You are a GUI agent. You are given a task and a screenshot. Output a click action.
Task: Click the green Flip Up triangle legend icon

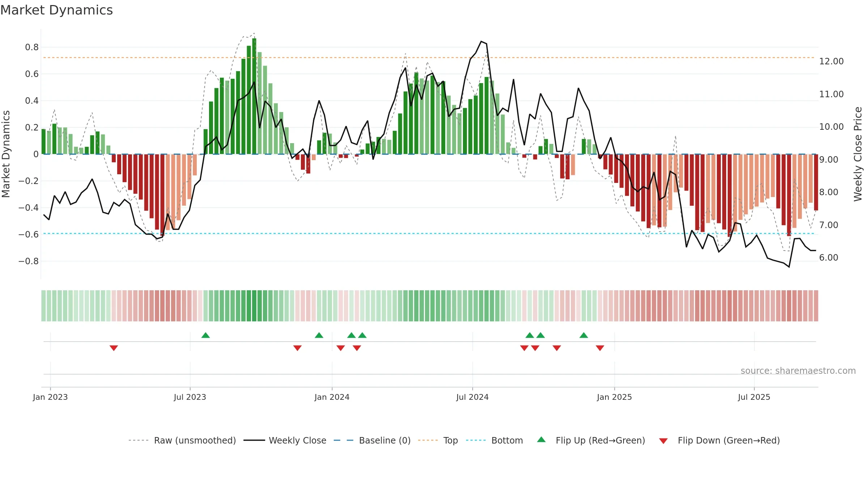(x=541, y=440)
